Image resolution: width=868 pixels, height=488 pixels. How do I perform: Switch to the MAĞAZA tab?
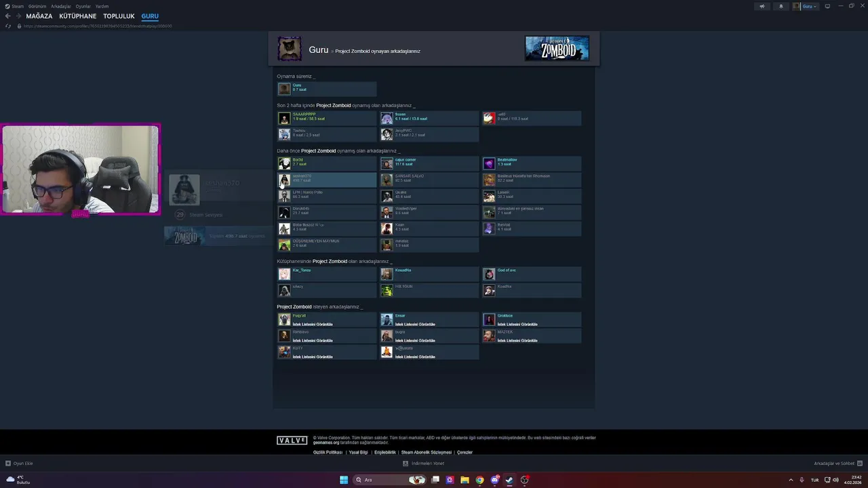click(x=39, y=16)
